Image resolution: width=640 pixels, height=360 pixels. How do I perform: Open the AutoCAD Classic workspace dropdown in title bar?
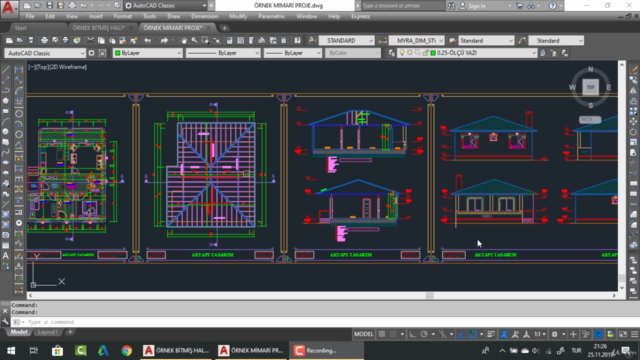coord(165,6)
